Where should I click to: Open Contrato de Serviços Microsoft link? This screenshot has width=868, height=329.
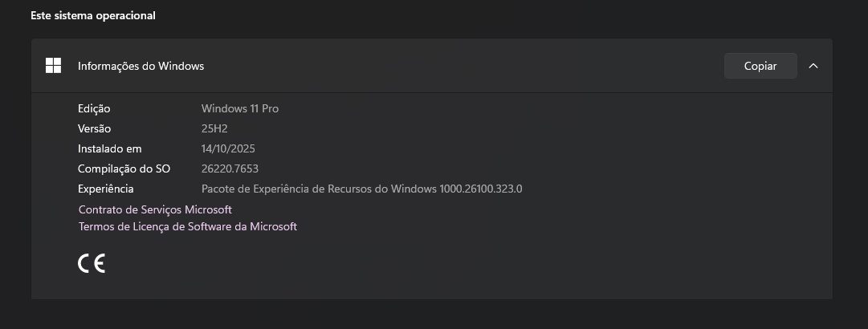point(155,209)
